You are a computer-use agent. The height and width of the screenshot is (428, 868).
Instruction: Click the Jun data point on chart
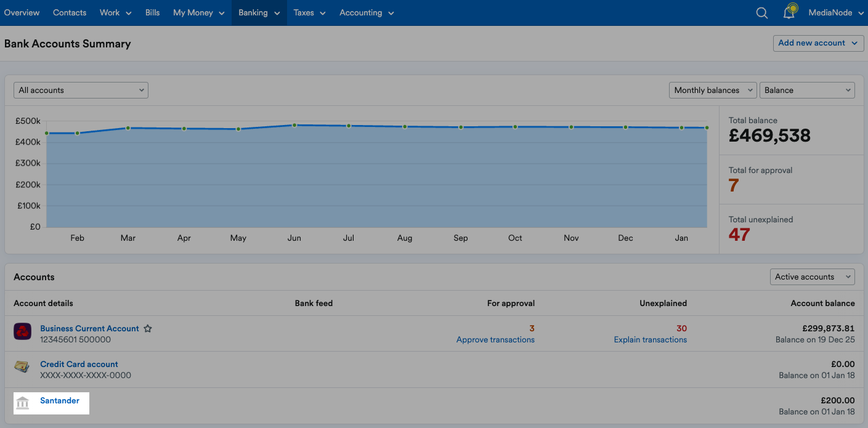(294, 125)
